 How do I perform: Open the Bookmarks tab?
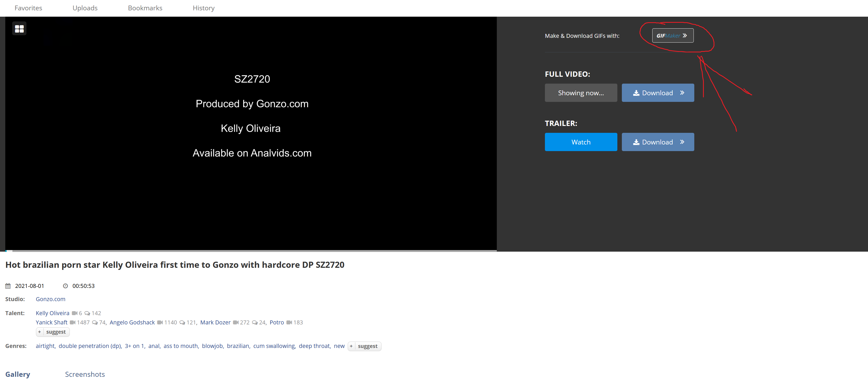tap(145, 8)
